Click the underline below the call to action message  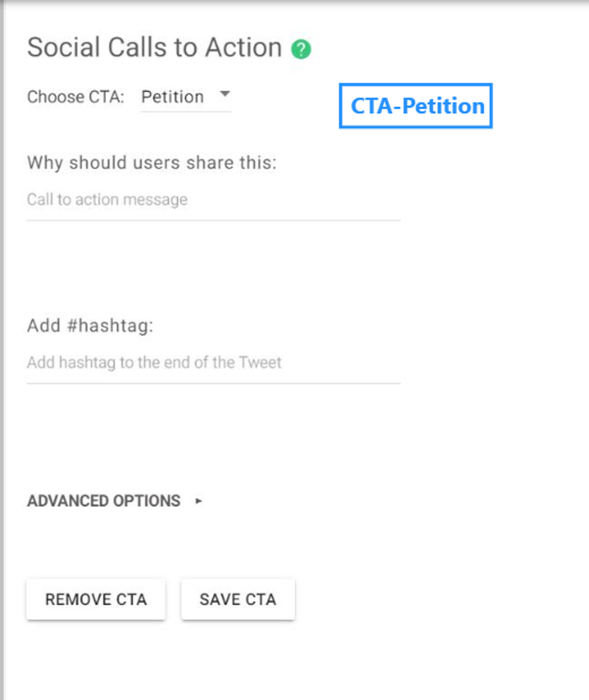pyautogui.click(x=213, y=221)
